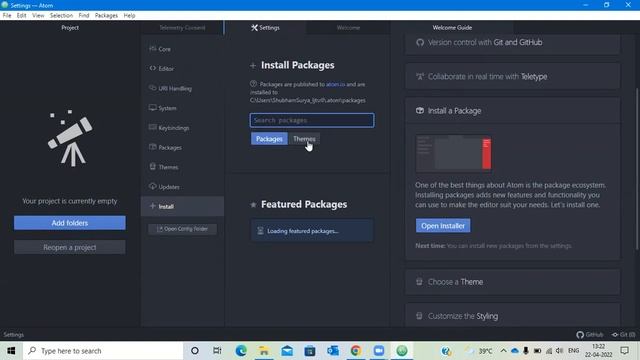Open File Explorer from taskbar
Image resolution: width=640 pixels, height=360 pixels.
[264, 351]
